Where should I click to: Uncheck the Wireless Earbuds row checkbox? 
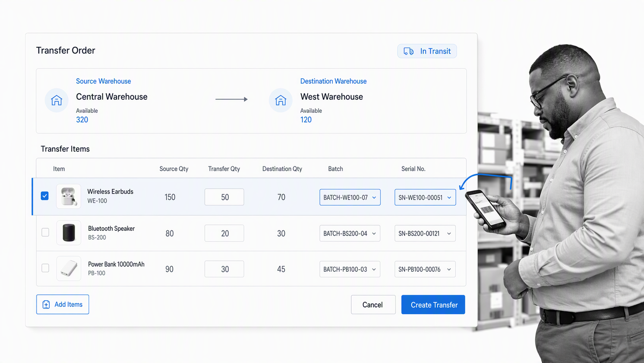coord(45,196)
